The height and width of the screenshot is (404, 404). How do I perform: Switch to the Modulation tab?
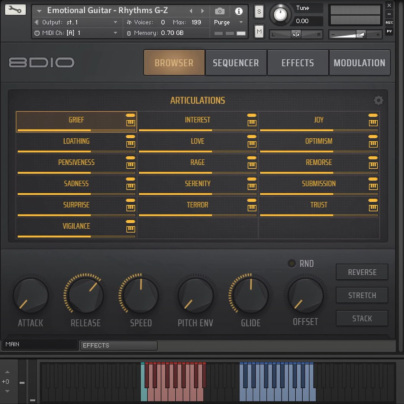pos(359,63)
